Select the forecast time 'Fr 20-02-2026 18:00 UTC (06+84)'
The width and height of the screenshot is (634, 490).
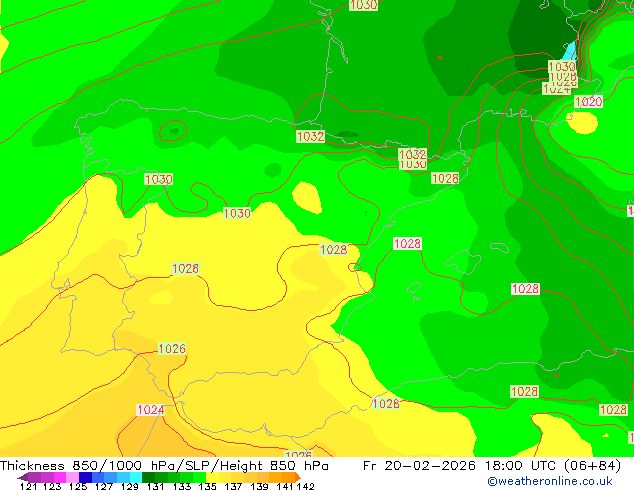point(492,466)
